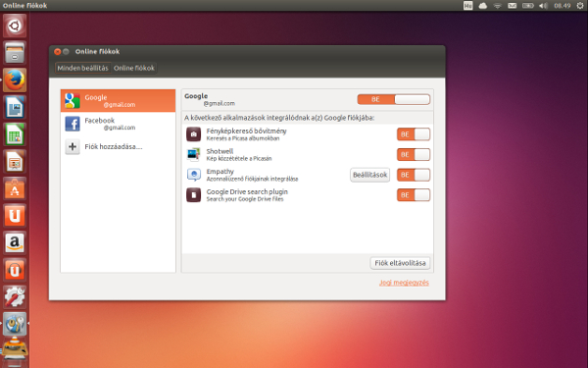Open the battery indicator

point(528,6)
